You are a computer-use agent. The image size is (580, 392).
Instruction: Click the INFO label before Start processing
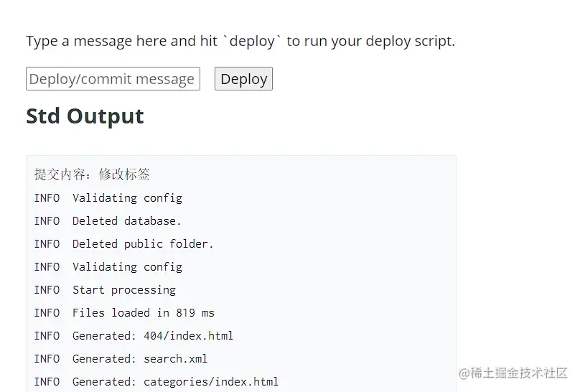point(47,290)
